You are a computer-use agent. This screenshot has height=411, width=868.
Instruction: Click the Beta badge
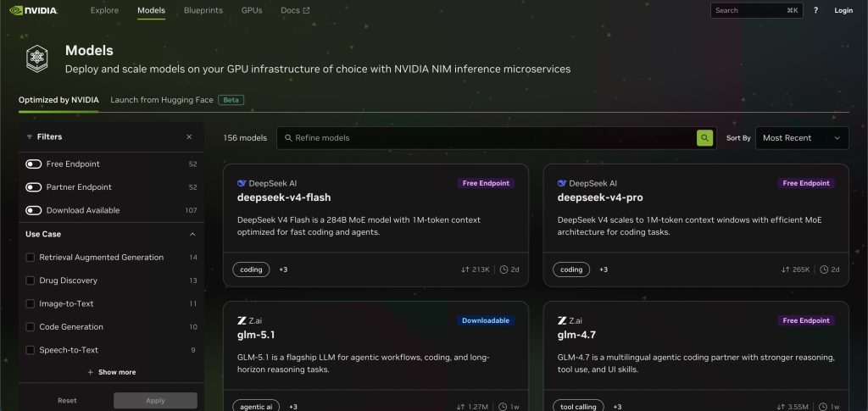point(231,100)
